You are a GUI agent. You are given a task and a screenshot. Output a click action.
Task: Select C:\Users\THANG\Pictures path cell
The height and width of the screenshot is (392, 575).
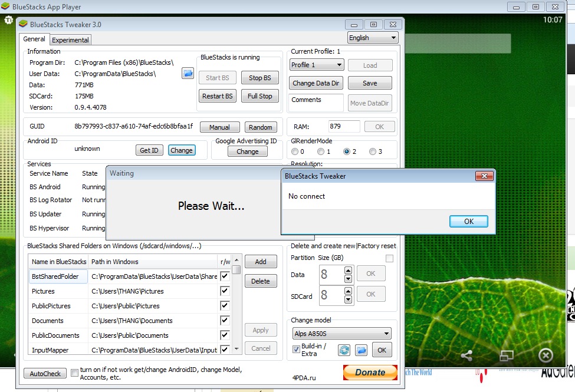point(153,291)
